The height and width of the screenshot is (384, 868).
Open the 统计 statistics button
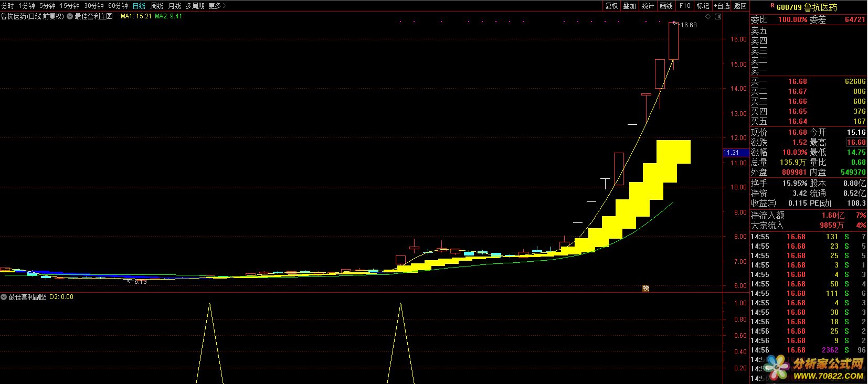click(x=648, y=6)
